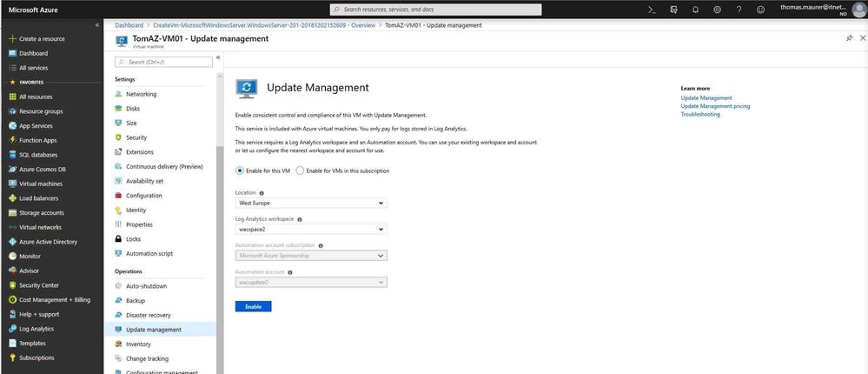The image size is (868, 374).
Task: Open Security Center in the sidebar
Action: tap(33, 285)
